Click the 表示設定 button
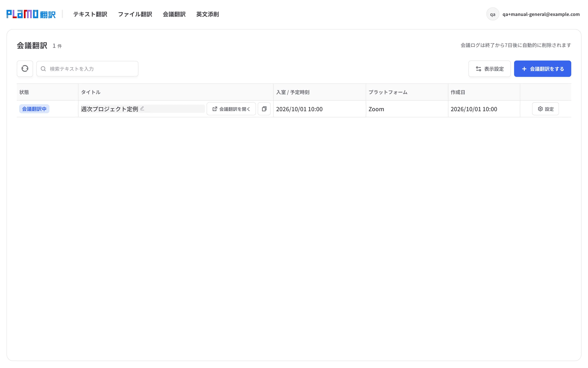 coord(489,69)
